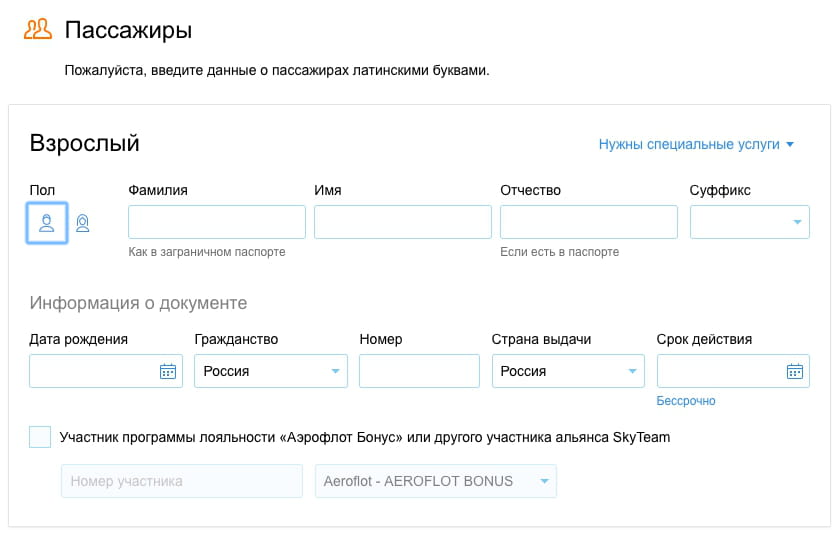Tick the Аэрофлот Бонус loyalty checkbox

pos(40,437)
